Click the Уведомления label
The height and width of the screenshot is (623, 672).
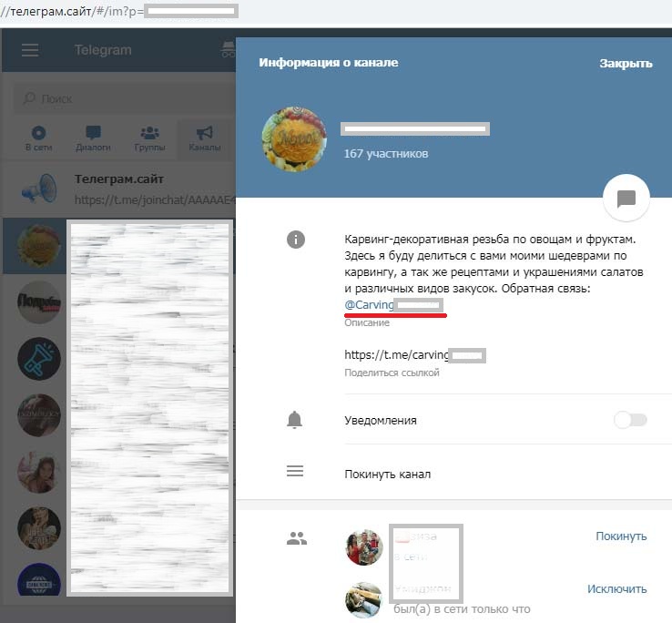click(x=380, y=420)
